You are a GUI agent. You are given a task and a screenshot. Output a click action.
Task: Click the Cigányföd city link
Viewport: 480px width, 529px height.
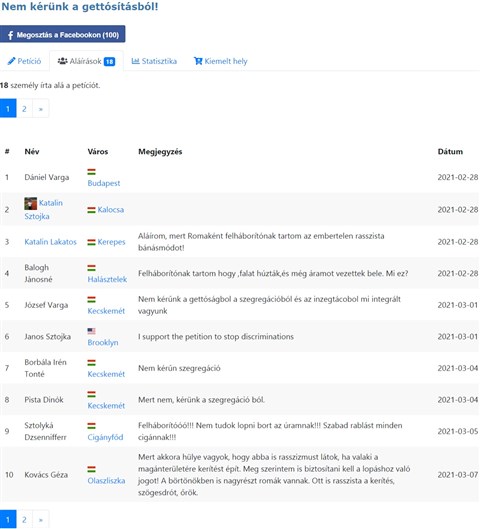105,437
